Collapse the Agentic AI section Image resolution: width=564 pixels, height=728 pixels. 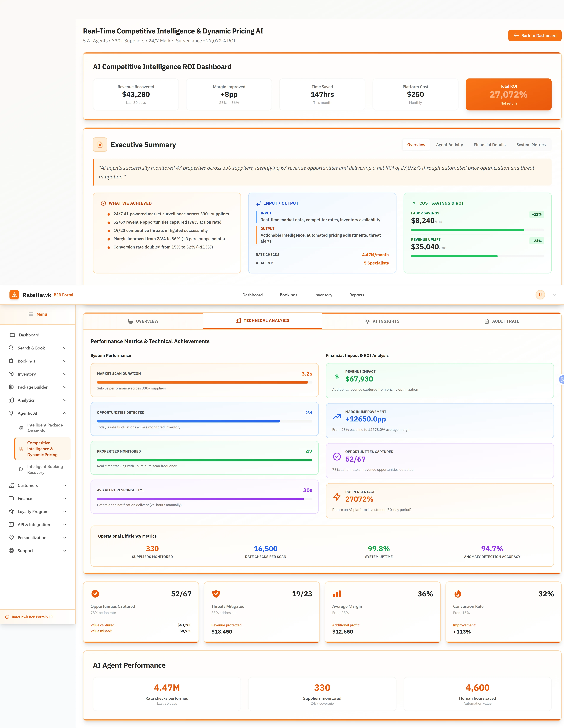(x=65, y=413)
